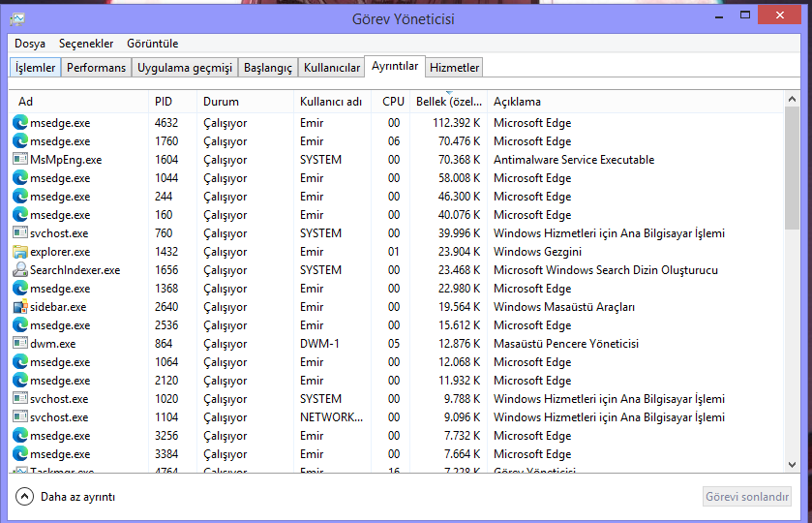The height and width of the screenshot is (523, 812).
Task: Select memory value 39.996 K
Action: pos(460,233)
